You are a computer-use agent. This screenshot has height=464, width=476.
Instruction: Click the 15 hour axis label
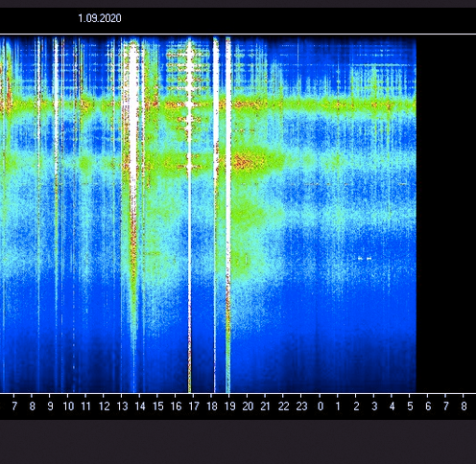[158, 406]
